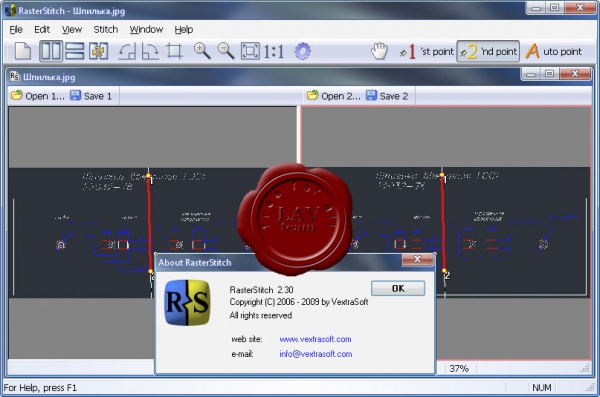Click the Zoom Out magnifier
Screen dimensions: 600x397
point(226,51)
